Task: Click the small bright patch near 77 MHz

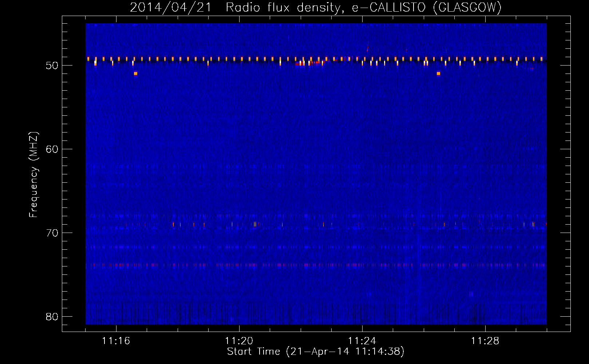Action: click(x=471, y=294)
